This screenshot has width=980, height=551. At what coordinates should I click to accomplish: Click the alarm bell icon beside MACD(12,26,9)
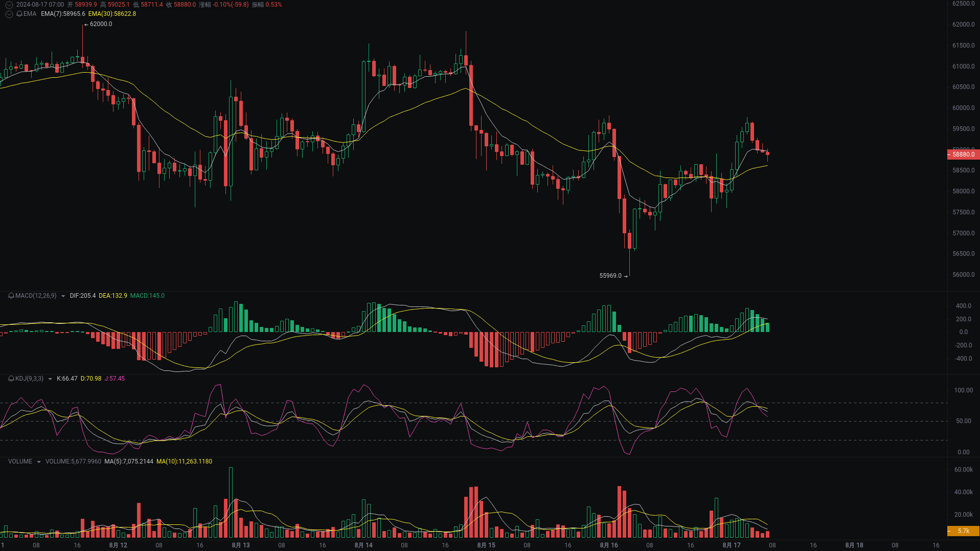coord(11,295)
